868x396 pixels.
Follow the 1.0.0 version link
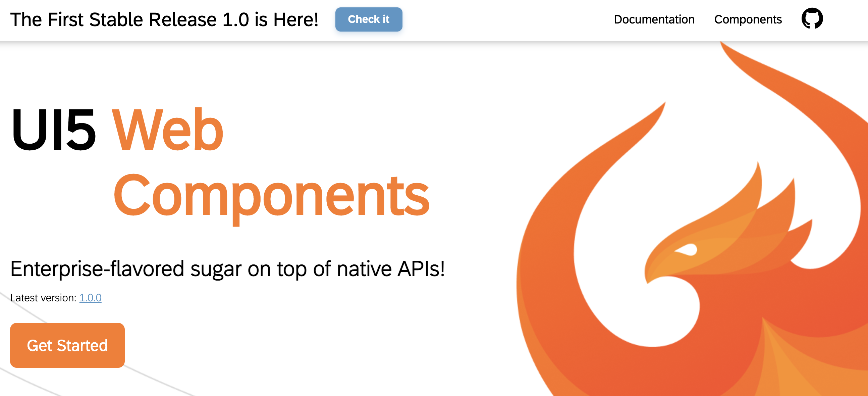pyautogui.click(x=90, y=298)
